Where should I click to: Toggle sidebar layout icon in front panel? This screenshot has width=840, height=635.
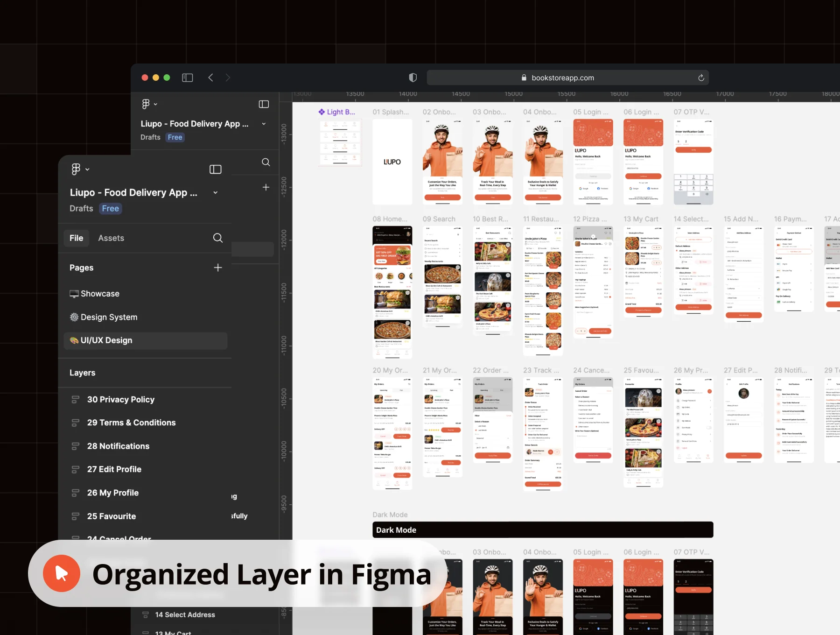point(215,169)
